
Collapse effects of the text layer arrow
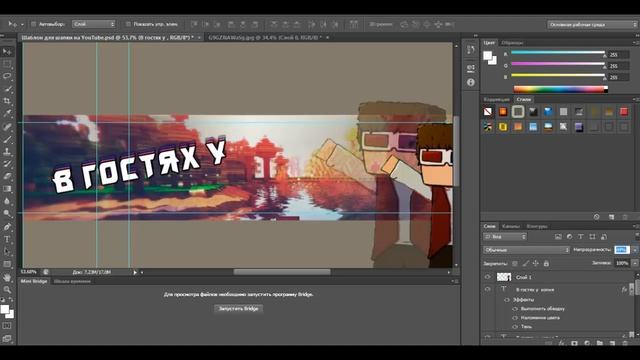(x=631, y=289)
